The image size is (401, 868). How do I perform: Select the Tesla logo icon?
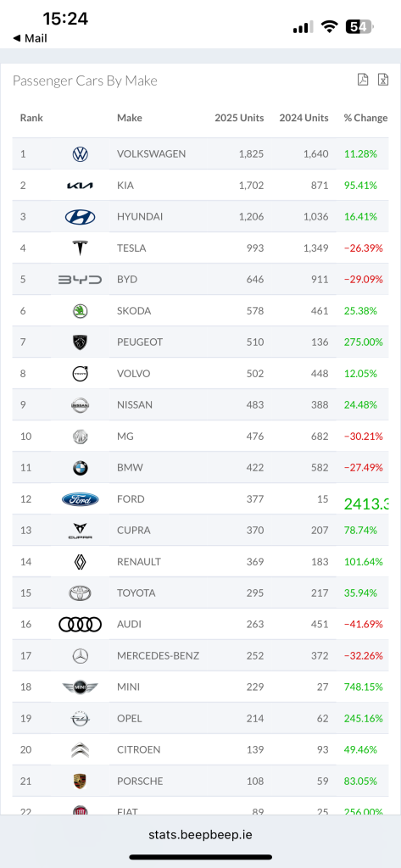point(81,248)
